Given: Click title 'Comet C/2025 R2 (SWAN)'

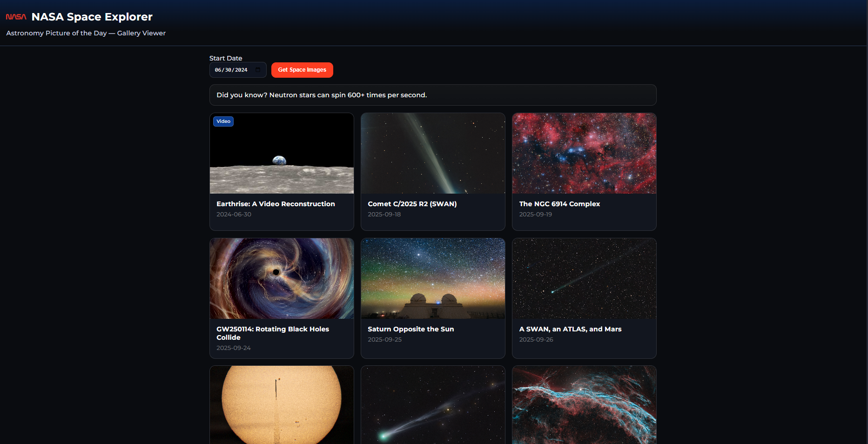Looking at the screenshot, I should [x=412, y=204].
